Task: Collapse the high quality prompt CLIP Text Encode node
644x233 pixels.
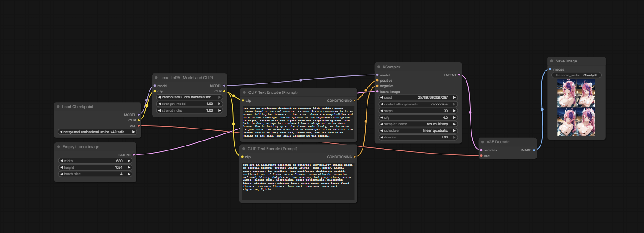Action: coord(244,92)
